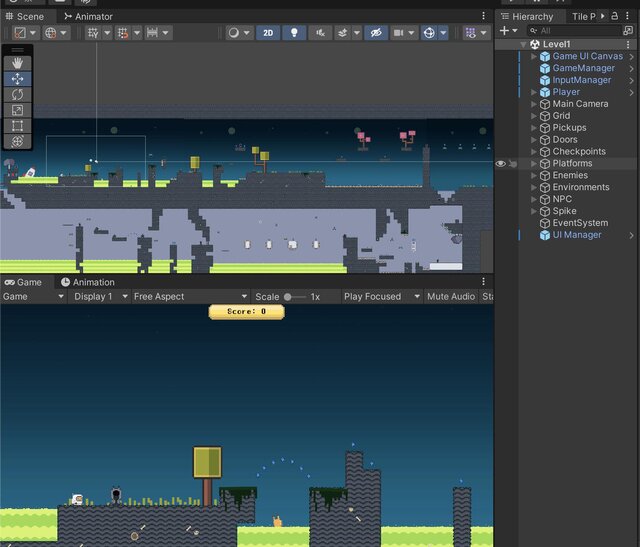The image size is (640, 547).
Task: Open the Scene tab's three-dot menu
Action: click(x=483, y=16)
